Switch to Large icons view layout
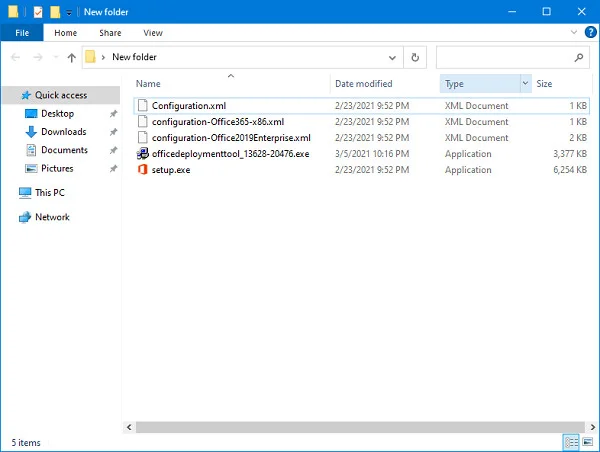 click(587, 442)
